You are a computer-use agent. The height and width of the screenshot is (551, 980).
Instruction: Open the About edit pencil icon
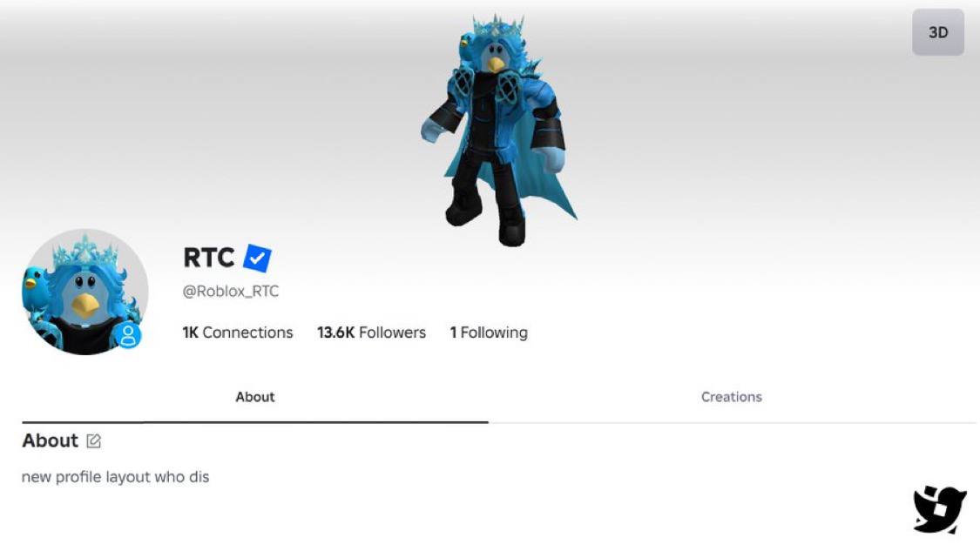(x=94, y=441)
